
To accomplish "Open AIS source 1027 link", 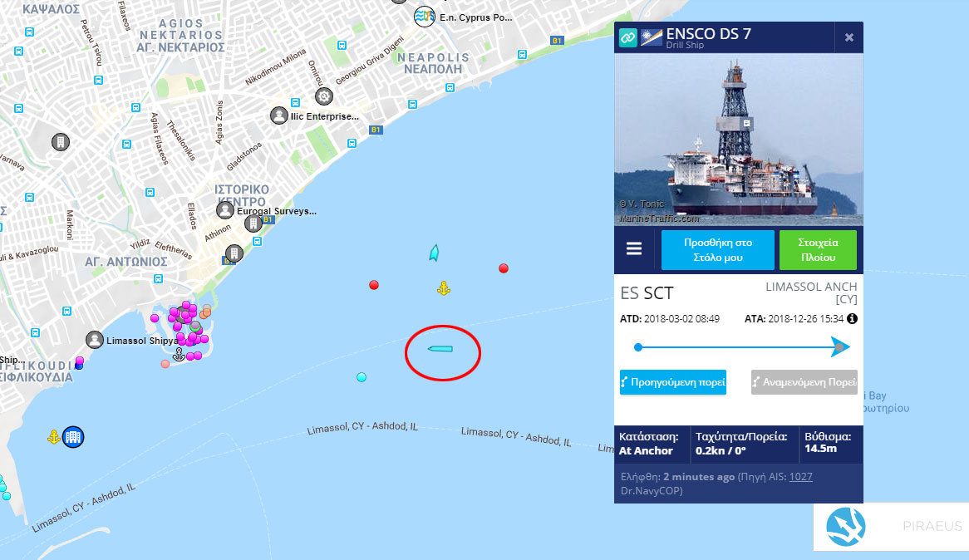I will 801,477.
